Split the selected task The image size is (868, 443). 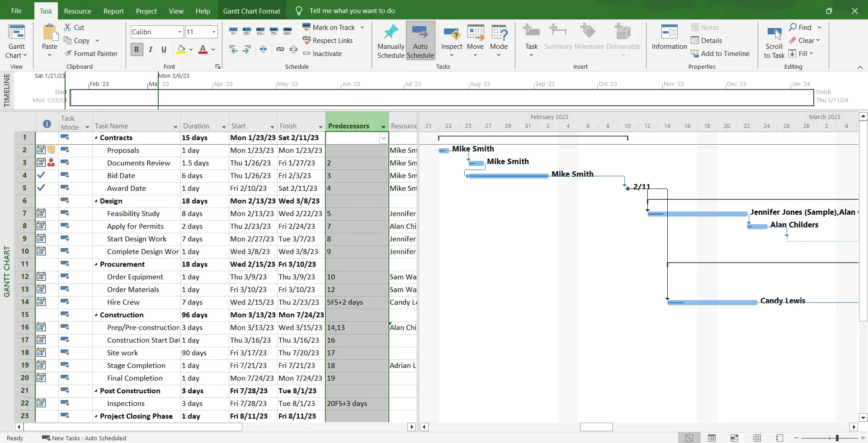(263, 49)
